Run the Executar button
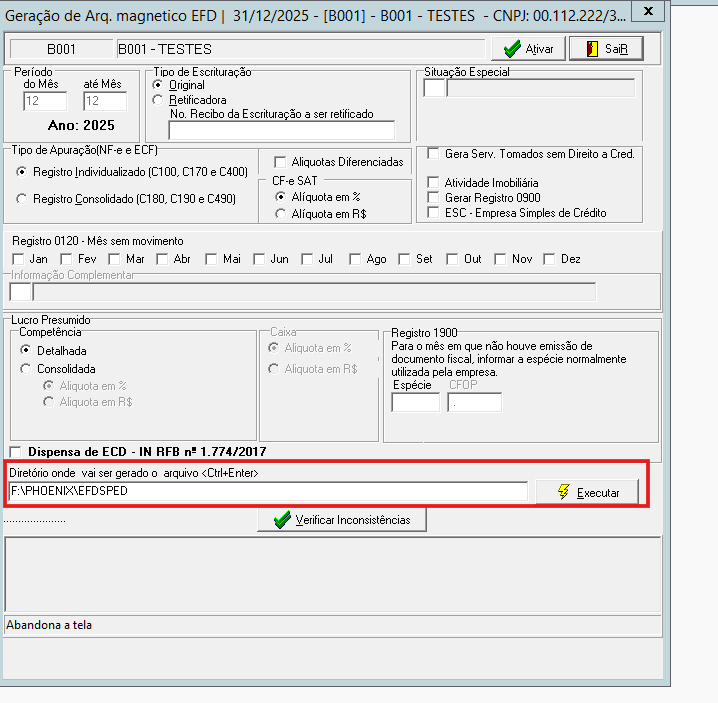718x703 pixels. click(x=587, y=492)
